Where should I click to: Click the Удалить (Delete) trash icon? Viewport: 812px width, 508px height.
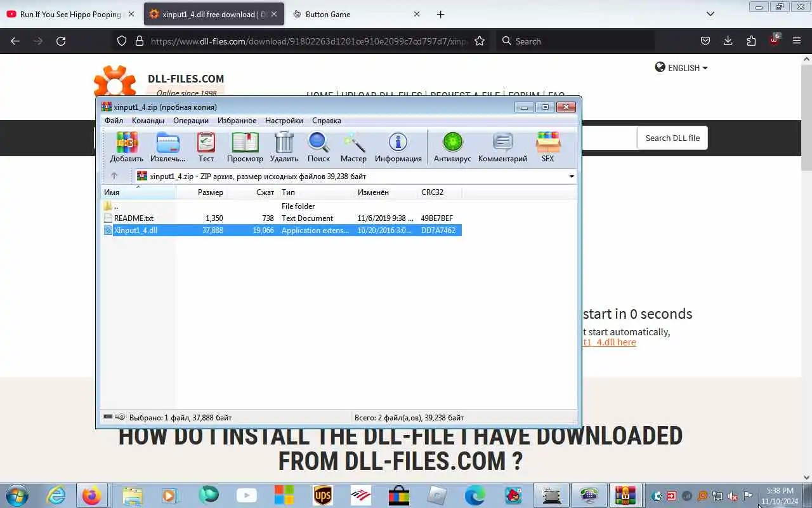(x=284, y=147)
